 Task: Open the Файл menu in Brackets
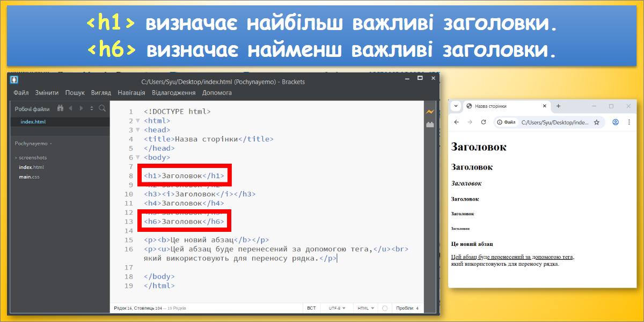pyautogui.click(x=21, y=93)
